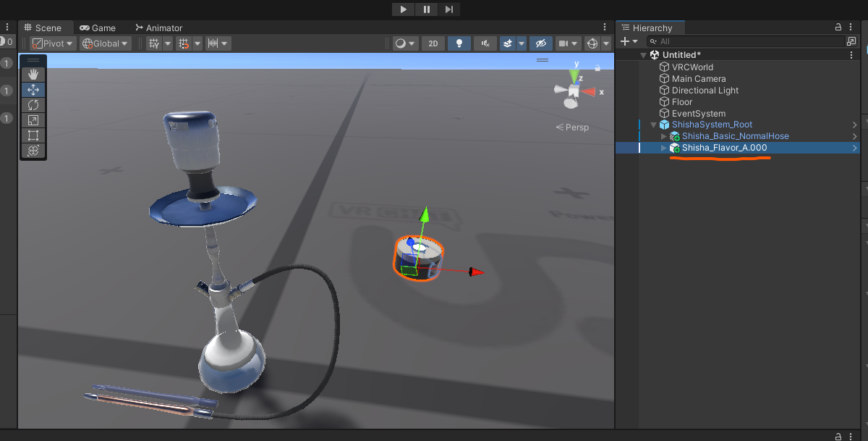Screen dimensions: 868x441
Task: Toggle the scene gizmo lock
Action: (598, 68)
